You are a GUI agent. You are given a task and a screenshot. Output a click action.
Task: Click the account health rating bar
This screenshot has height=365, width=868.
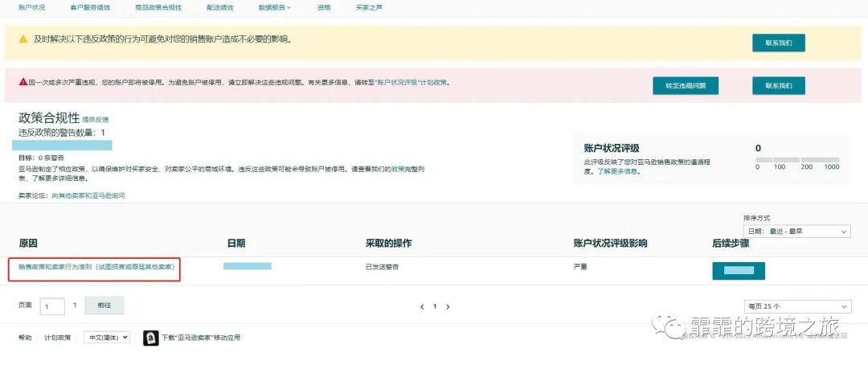(x=798, y=159)
